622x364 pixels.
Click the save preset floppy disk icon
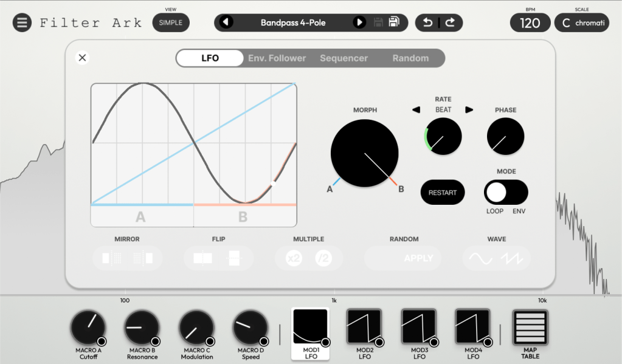click(394, 22)
